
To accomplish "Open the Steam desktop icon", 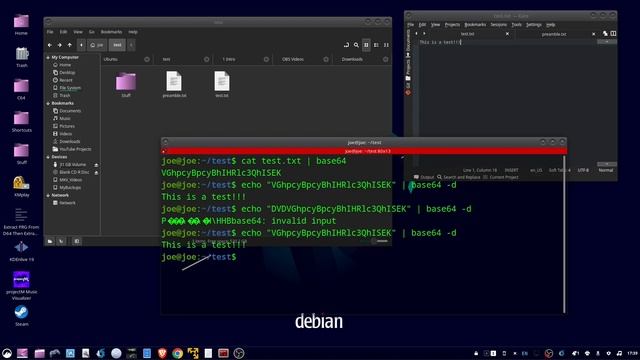I will [21, 316].
